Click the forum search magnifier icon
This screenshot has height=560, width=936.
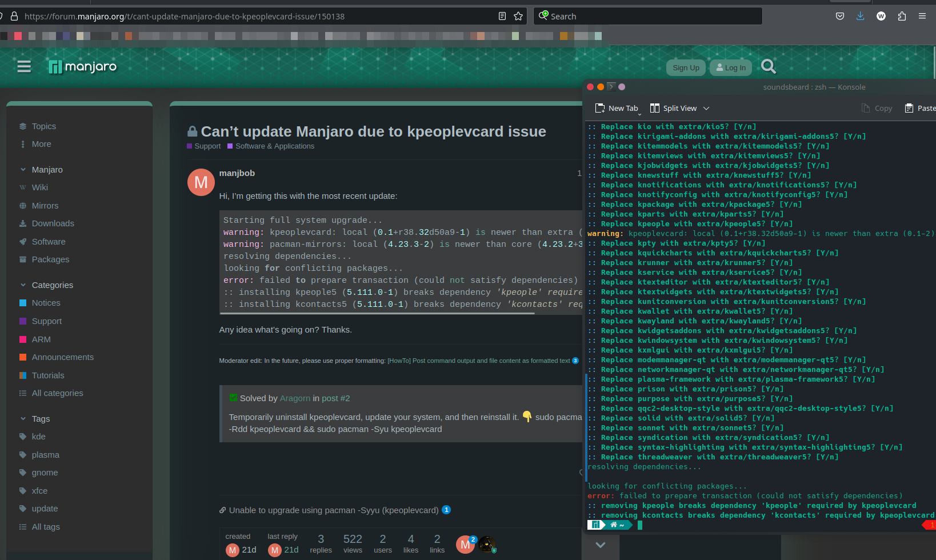(x=769, y=67)
